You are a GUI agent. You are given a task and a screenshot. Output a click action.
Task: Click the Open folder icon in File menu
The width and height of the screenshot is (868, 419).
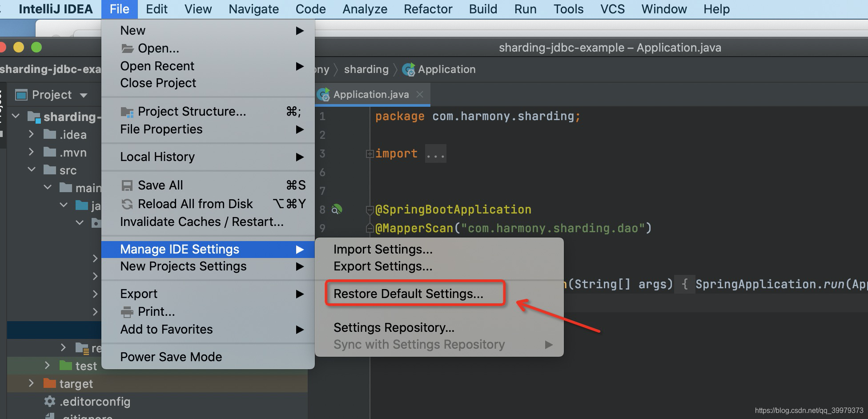128,48
